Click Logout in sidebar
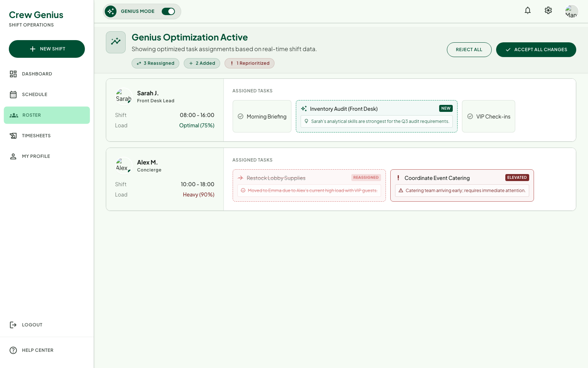 click(x=47, y=325)
